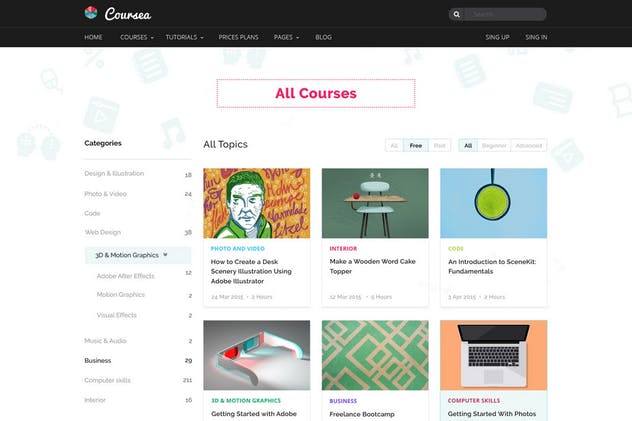Click the Code card tag
The height and width of the screenshot is (421, 632).
[x=456, y=249]
